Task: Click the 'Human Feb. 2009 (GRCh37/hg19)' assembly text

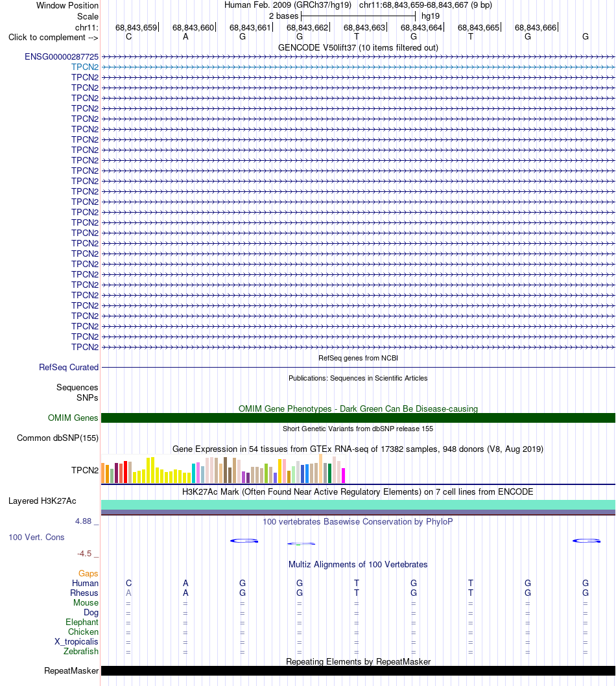Action: (288, 5)
